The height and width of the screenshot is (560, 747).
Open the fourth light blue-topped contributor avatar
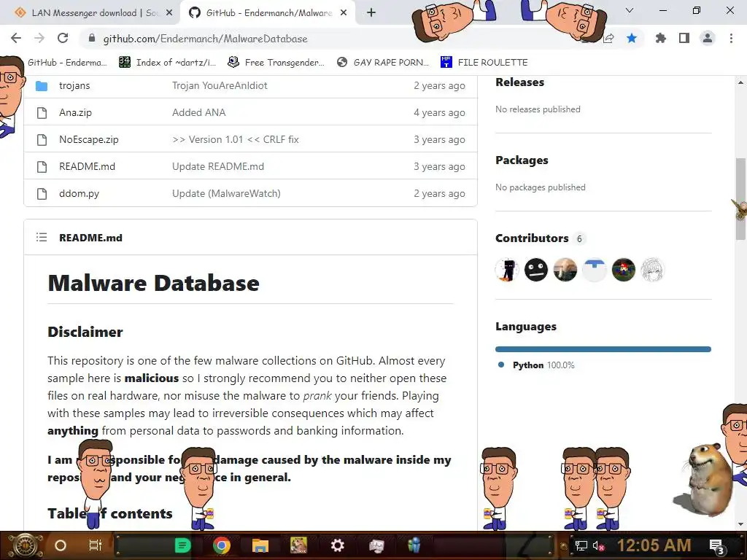pos(594,270)
